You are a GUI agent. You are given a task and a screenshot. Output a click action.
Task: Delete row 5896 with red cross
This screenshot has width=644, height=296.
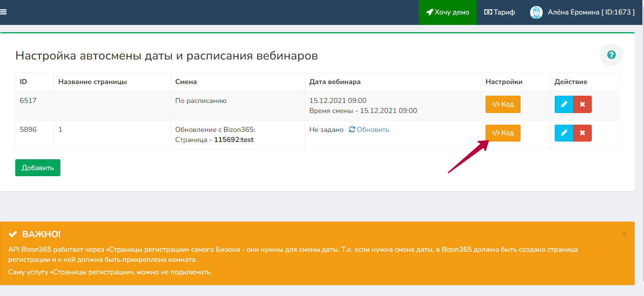click(582, 133)
